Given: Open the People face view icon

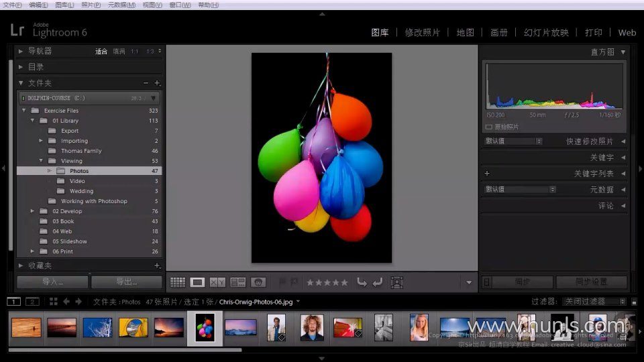Looking at the screenshot, I should coord(258,283).
